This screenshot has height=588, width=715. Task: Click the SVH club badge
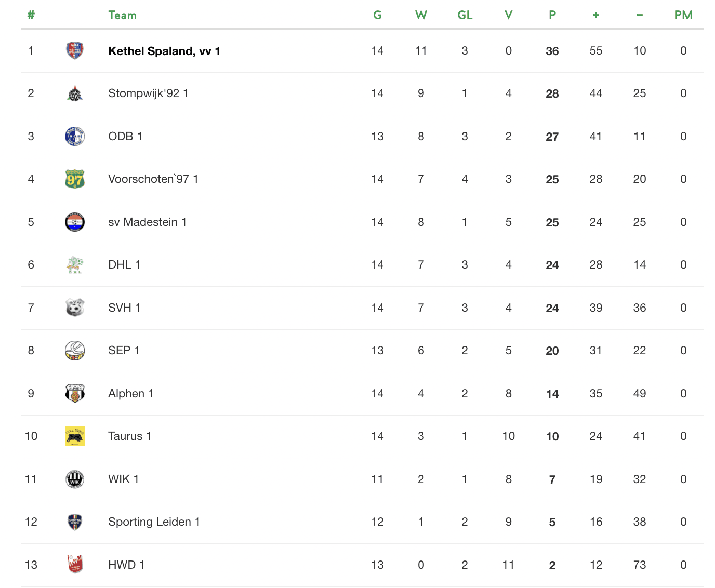(75, 308)
